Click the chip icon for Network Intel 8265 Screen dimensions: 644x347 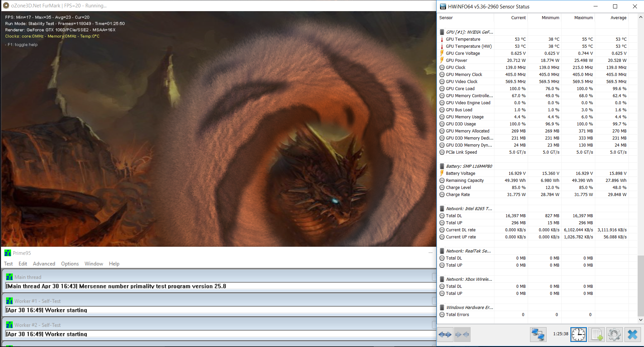point(442,209)
